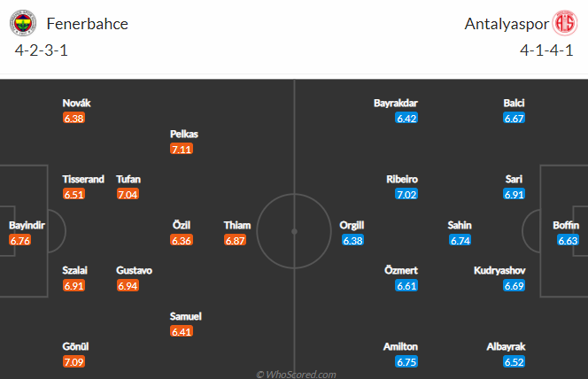Screen dimensions: 588x379
Task: Select striker Orgill on the pitch
Action: pyautogui.click(x=352, y=225)
